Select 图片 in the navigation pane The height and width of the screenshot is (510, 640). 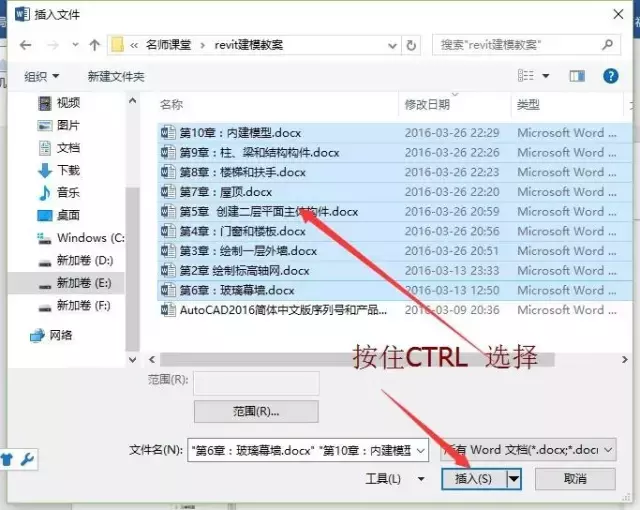click(58, 125)
